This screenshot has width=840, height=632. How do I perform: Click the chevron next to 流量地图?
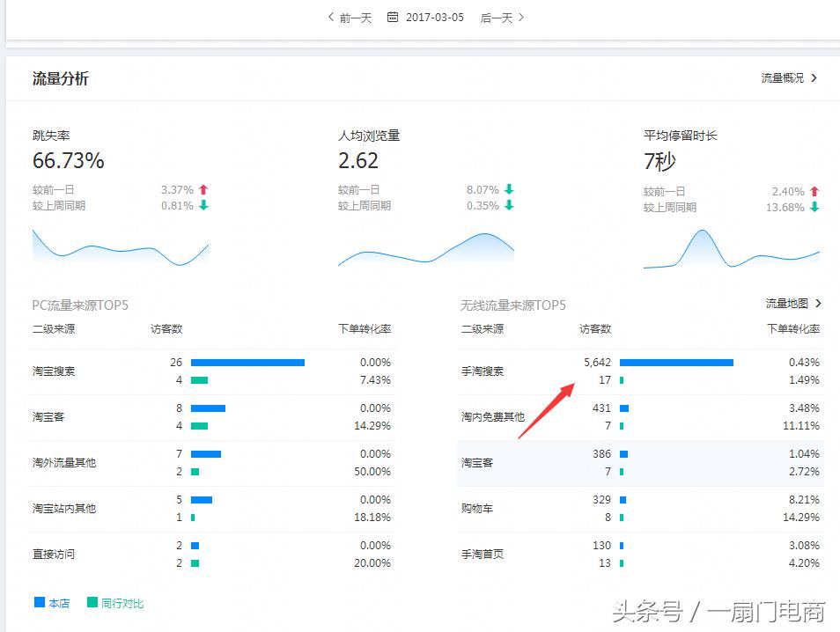(x=816, y=303)
